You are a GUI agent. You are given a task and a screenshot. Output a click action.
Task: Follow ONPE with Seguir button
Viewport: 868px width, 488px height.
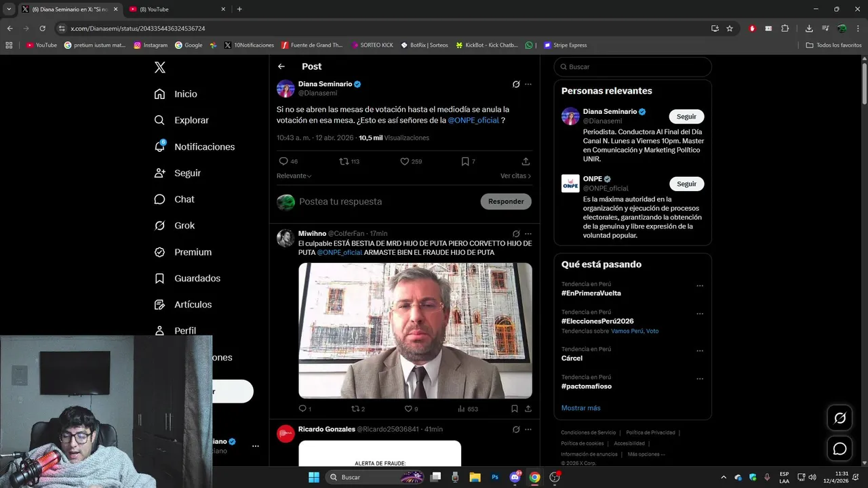[686, 184]
